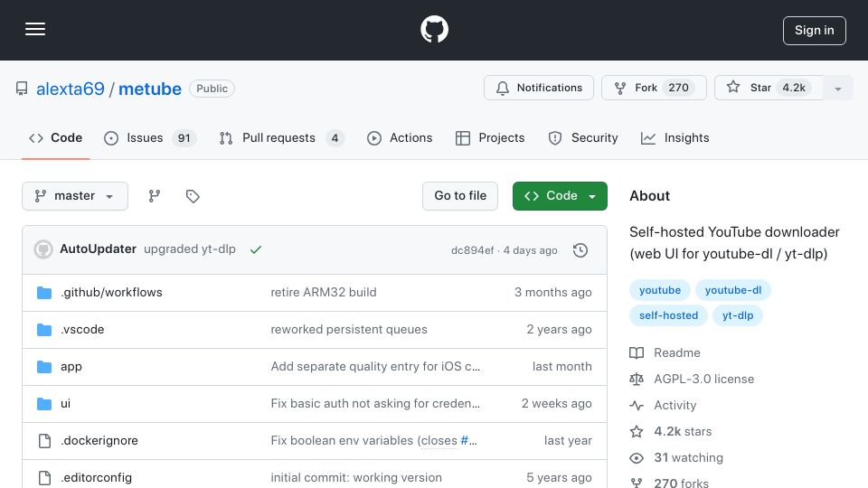View branches via the branch icon
The image size is (868, 488).
(155, 196)
